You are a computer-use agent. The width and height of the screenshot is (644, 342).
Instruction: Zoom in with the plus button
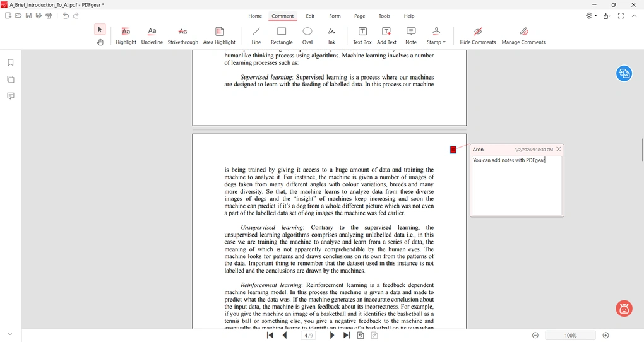tap(605, 336)
